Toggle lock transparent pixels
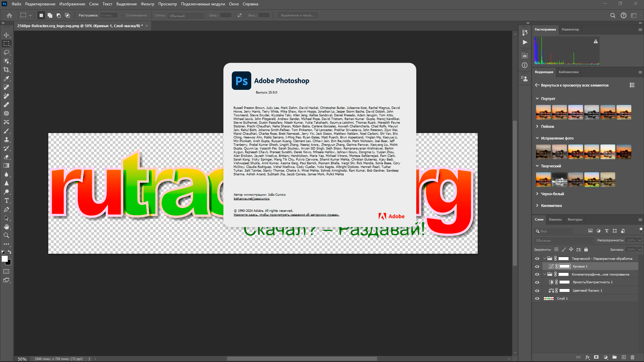 pyautogui.click(x=556, y=250)
